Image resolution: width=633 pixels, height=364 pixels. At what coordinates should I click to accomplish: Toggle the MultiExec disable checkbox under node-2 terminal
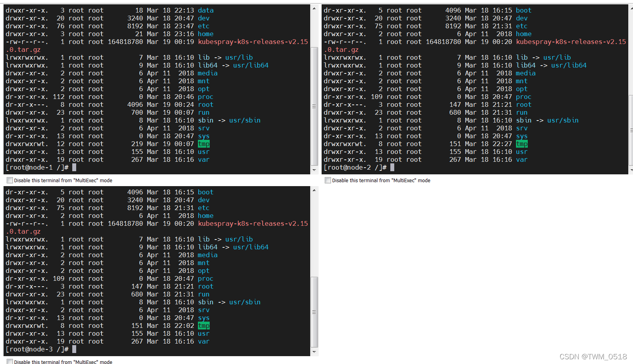[328, 181]
